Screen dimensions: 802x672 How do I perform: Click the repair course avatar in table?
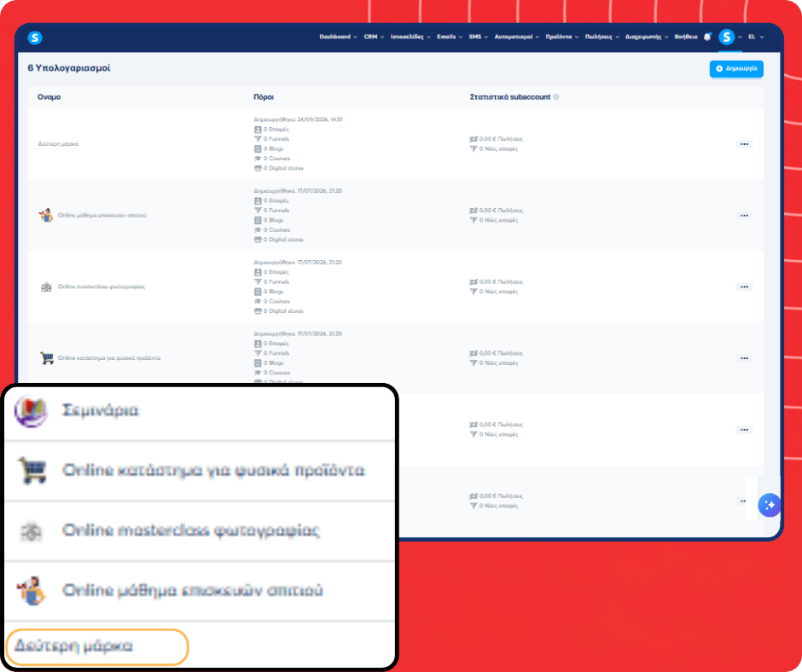coord(46,215)
